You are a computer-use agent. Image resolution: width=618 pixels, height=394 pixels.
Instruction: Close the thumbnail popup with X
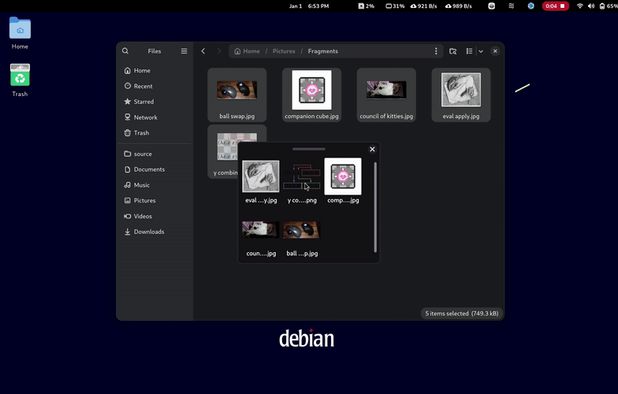tap(372, 149)
